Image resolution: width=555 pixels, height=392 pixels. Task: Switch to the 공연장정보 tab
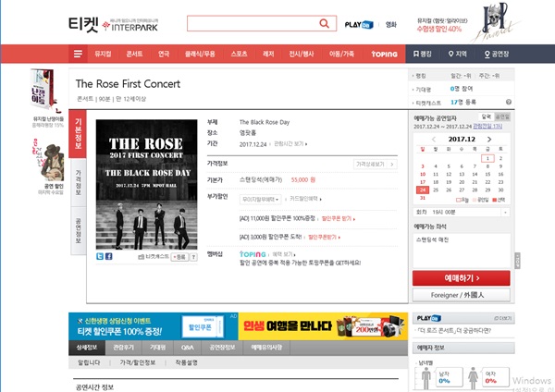[222, 348]
